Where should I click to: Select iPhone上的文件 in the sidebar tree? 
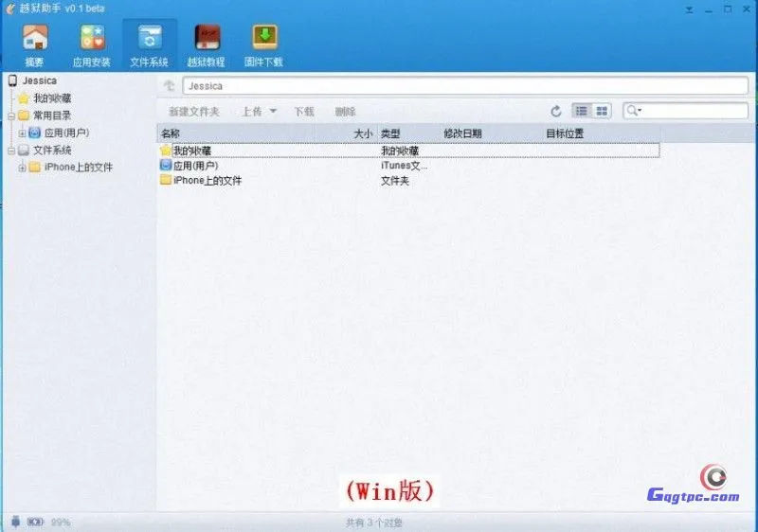click(79, 167)
